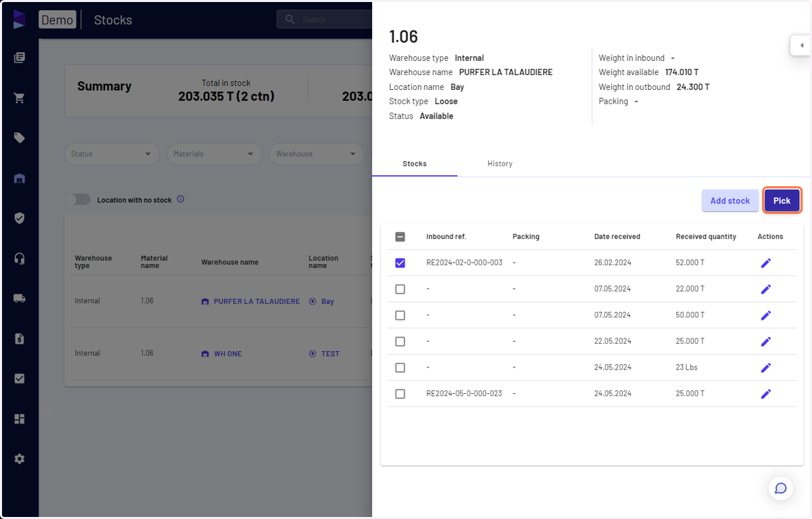Click the Date received column header

617,237
